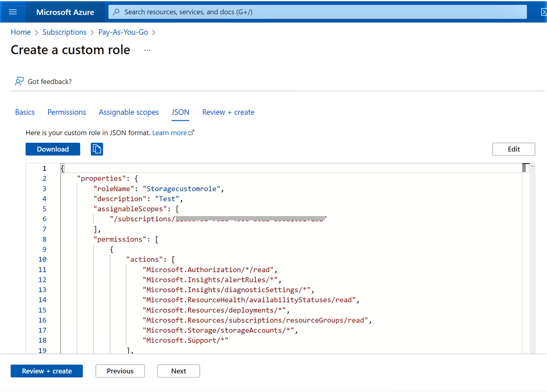
Task: Click the search magnifier icon
Action: tap(116, 12)
